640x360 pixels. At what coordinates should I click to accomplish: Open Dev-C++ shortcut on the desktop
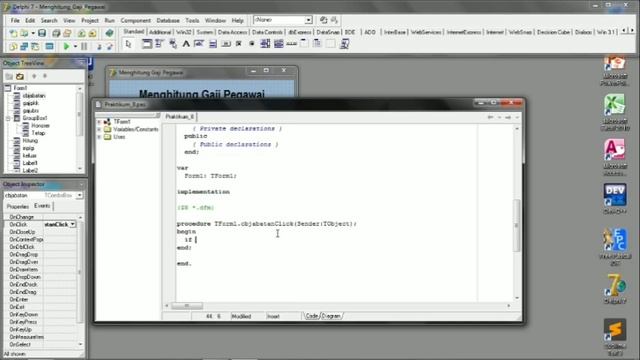[x=615, y=199]
